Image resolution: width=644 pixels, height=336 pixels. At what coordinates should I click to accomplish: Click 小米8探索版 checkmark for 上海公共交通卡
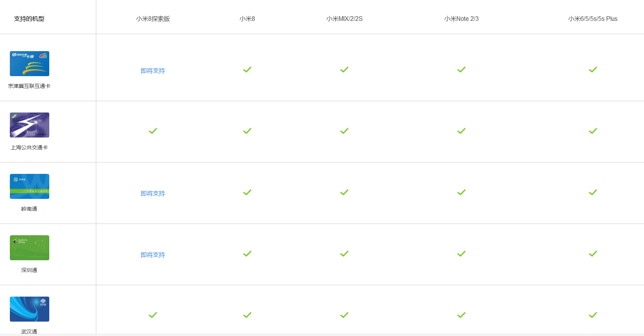click(153, 131)
